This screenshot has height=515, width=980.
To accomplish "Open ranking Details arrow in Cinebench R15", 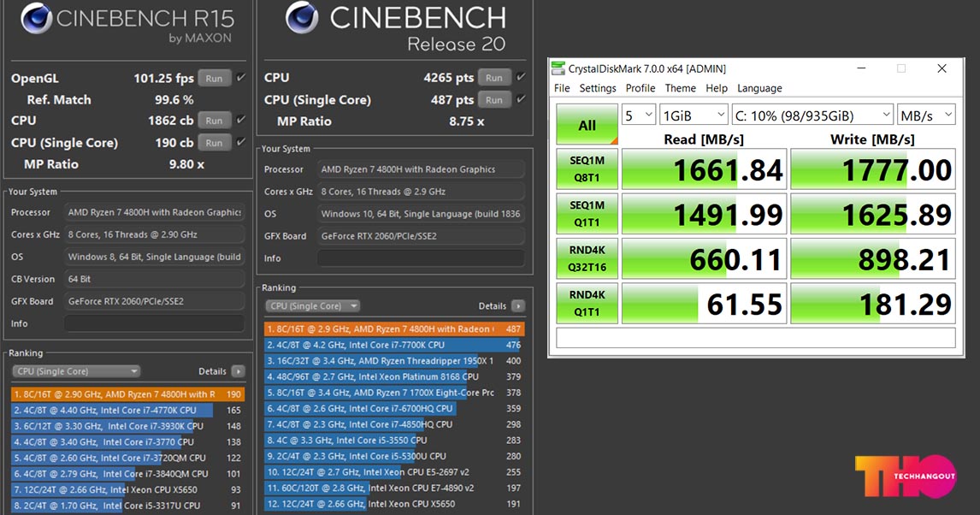I will click(238, 371).
